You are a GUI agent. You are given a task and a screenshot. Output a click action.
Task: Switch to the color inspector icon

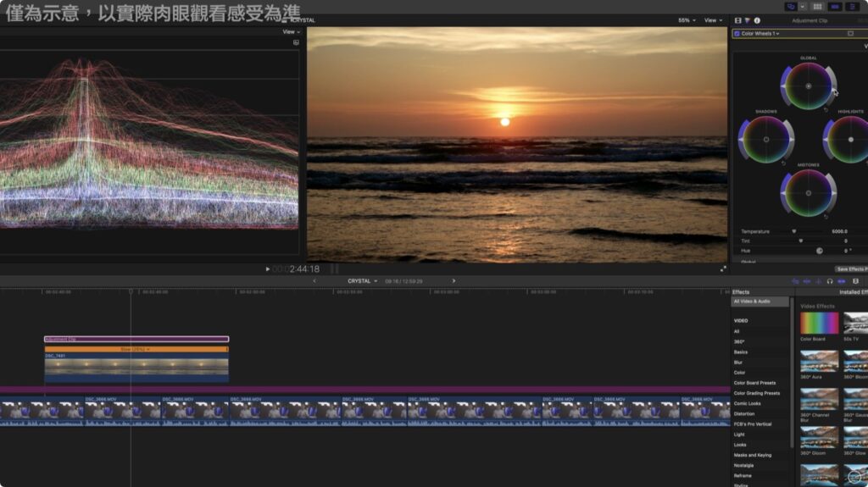click(748, 20)
